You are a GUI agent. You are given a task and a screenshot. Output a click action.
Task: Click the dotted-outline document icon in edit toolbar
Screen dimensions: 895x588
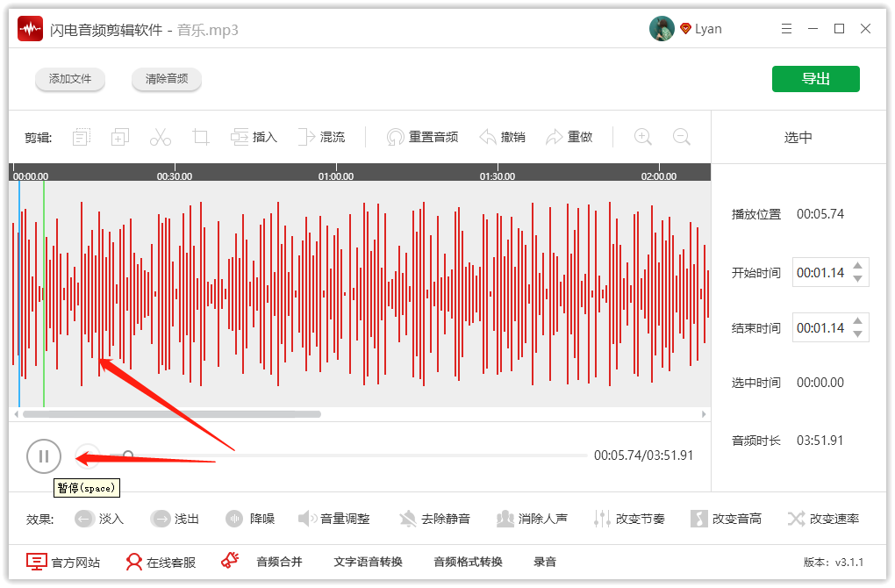click(x=82, y=137)
